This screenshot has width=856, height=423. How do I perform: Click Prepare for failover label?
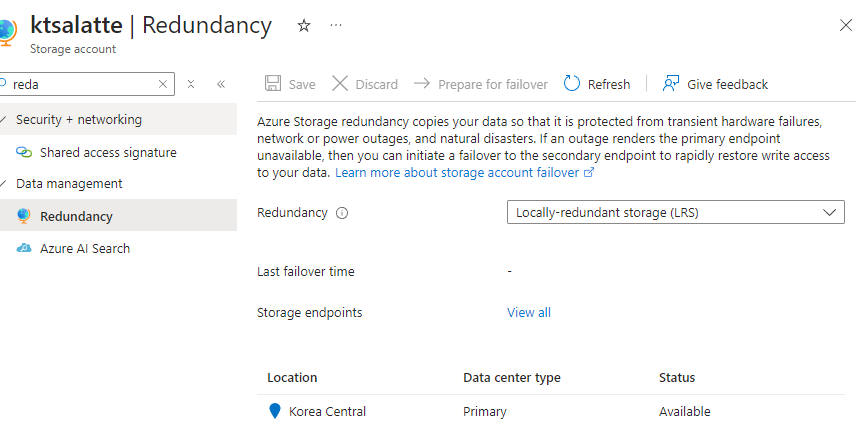[x=493, y=85]
